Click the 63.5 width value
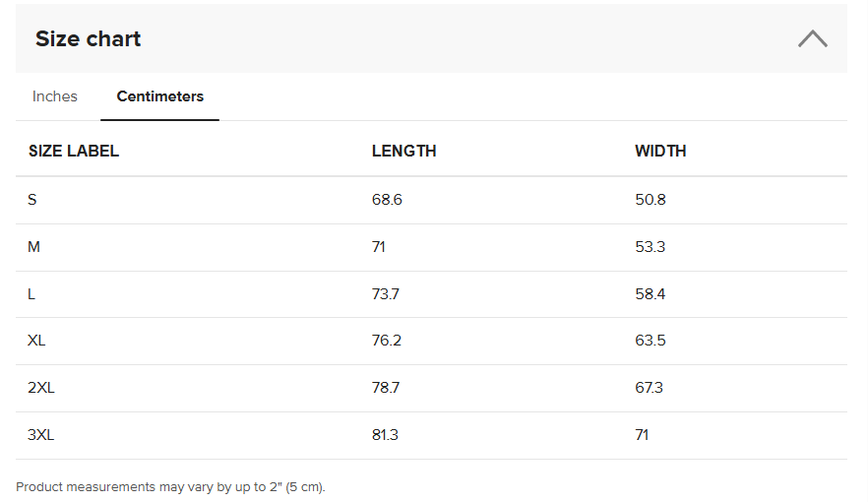 [x=651, y=341]
